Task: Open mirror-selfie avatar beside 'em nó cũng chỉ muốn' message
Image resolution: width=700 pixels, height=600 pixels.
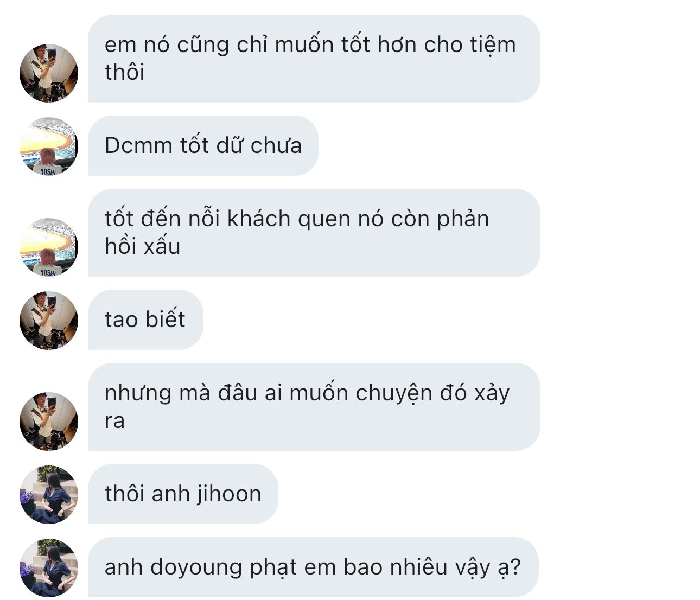Action: (x=49, y=73)
